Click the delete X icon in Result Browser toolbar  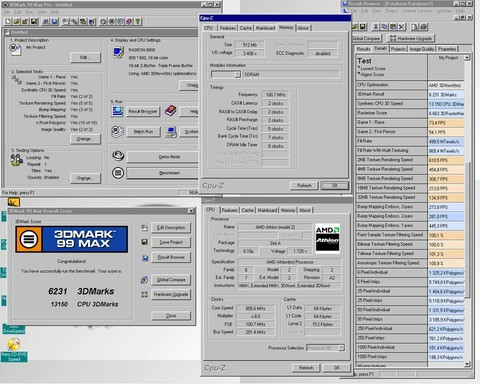pyautogui.click(x=402, y=27)
